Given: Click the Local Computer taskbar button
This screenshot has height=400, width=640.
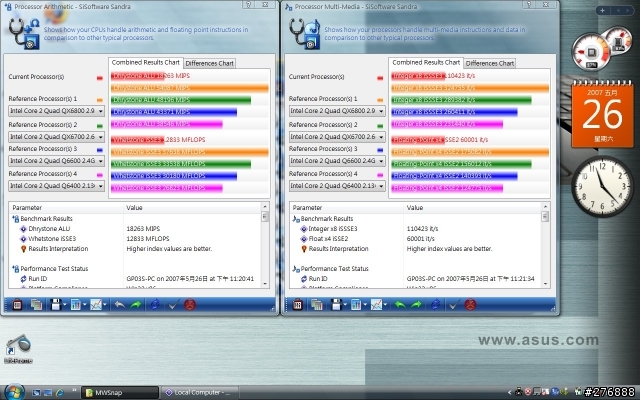Looking at the screenshot, I should [x=200, y=393].
